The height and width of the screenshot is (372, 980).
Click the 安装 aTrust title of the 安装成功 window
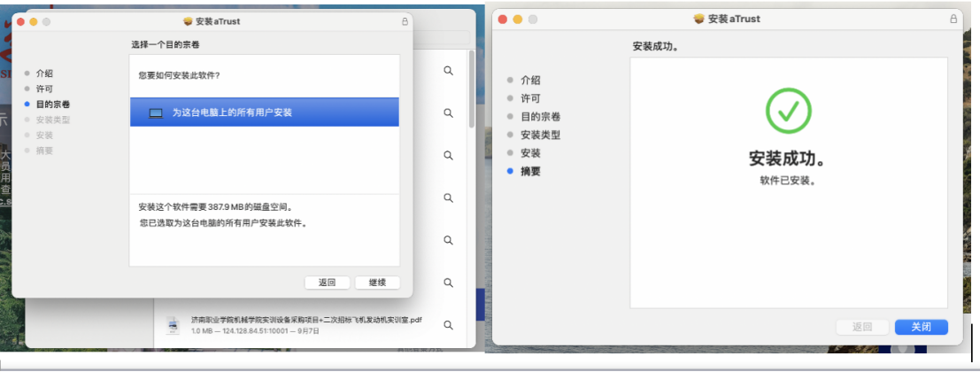click(x=735, y=19)
